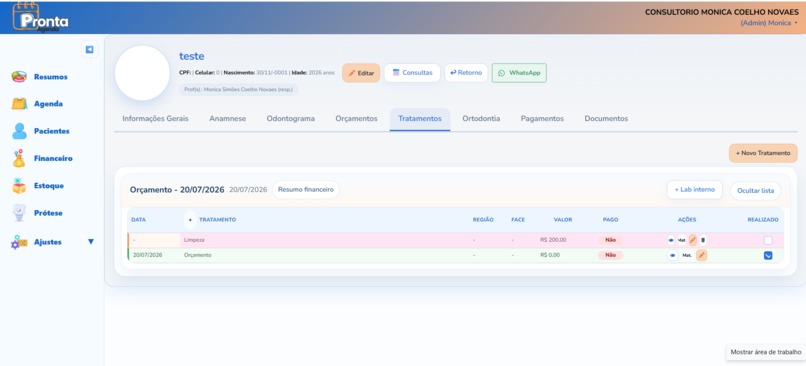Open Mat. for the Orçamento row

tap(687, 255)
